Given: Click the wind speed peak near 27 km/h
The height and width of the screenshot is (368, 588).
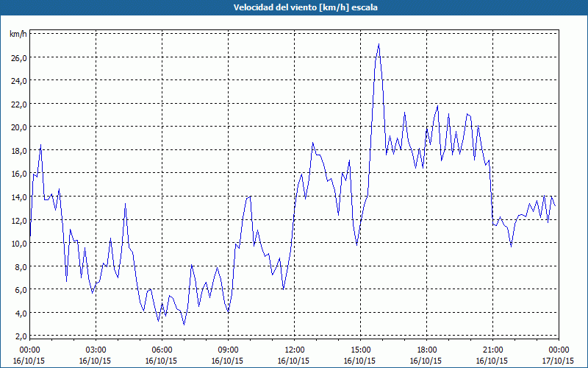Looking at the screenshot, I should [379, 44].
